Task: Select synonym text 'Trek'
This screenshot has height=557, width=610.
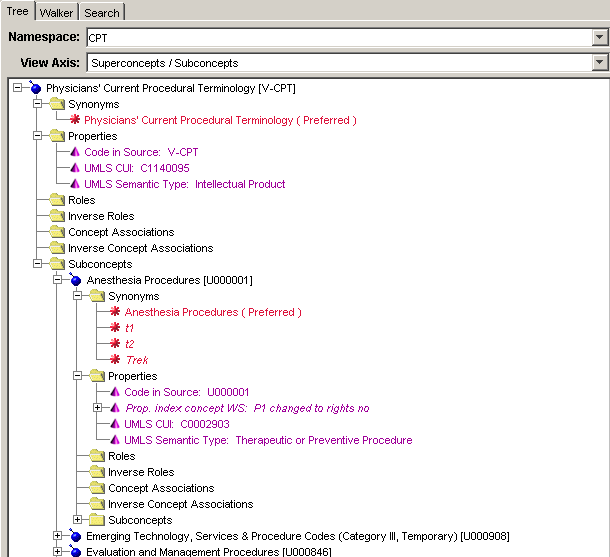Action: pyautogui.click(x=137, y=360)
